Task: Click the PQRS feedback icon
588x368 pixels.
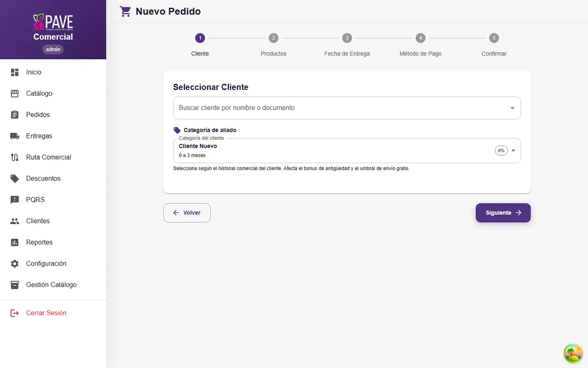Action: click(15, 200)
